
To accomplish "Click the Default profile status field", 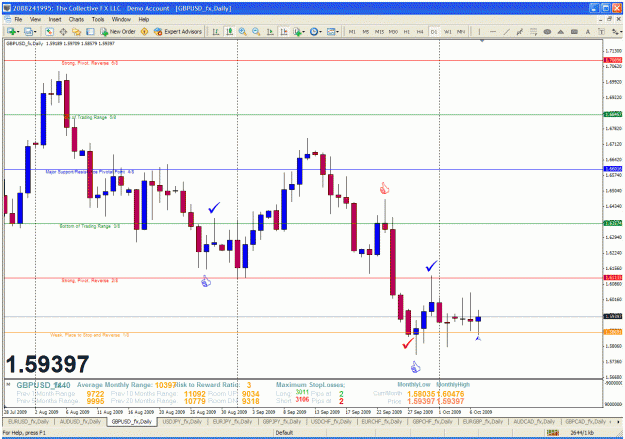I will pyautogui.click(x=284, y=433).
